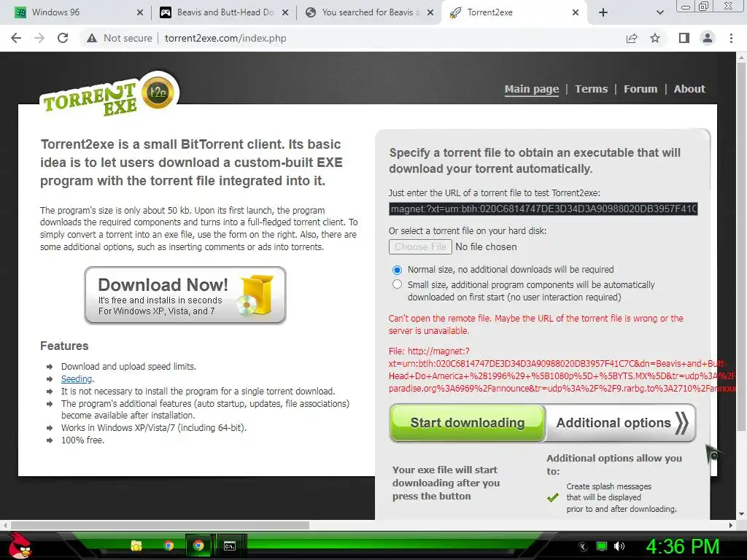Click the first Chrome taskbar icon
The height and width of the screenshot is (560, 747).
click(169, 545)
